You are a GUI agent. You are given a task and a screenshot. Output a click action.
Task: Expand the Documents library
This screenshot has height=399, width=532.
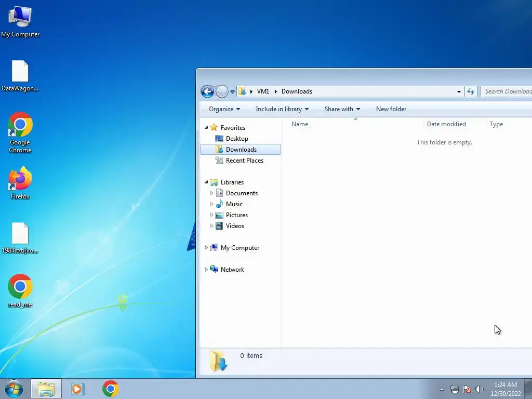point(211,193)
